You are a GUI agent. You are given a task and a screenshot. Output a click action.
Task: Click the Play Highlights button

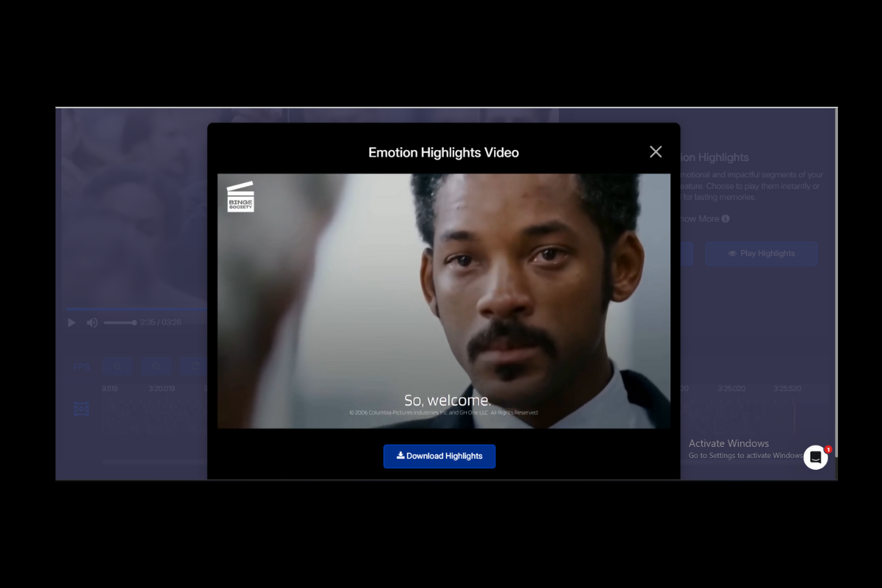tap(761, 254)
